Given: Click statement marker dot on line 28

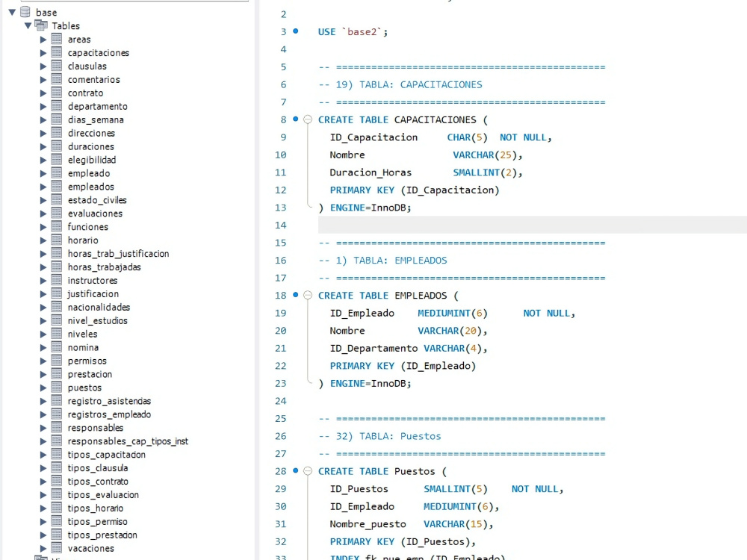Looking at the screenshot, I should 295,470.
